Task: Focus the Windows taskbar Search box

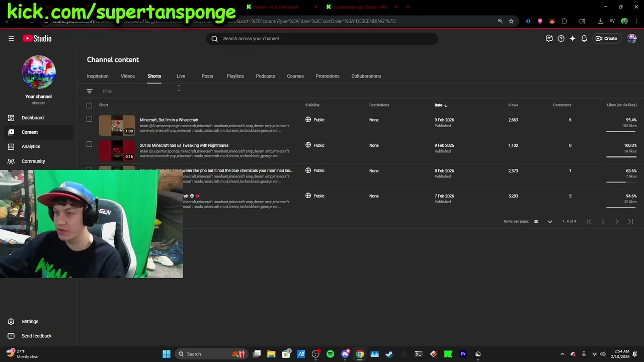Action: click(211, 354)
